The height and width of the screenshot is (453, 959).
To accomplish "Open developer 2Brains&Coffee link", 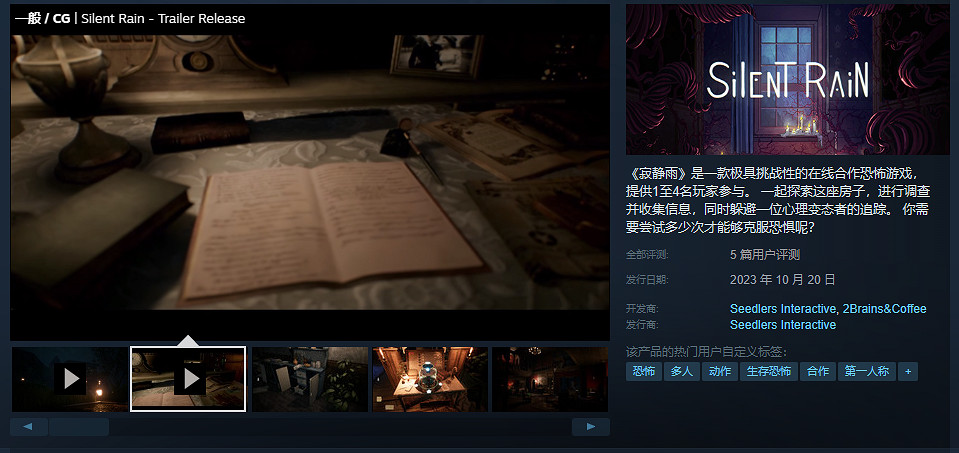I will coord(884,309).
